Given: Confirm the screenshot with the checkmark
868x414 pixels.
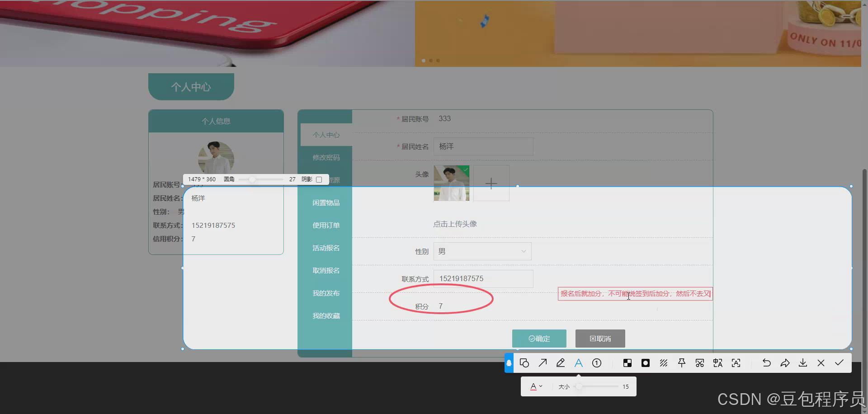Looking at the screenshot, I should (x=839, y=363).
